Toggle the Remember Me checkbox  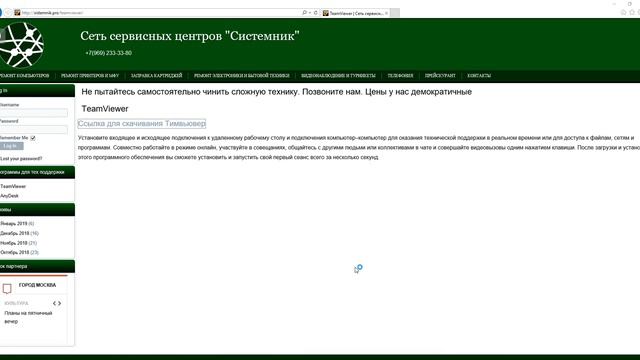[x=33, y=138]
